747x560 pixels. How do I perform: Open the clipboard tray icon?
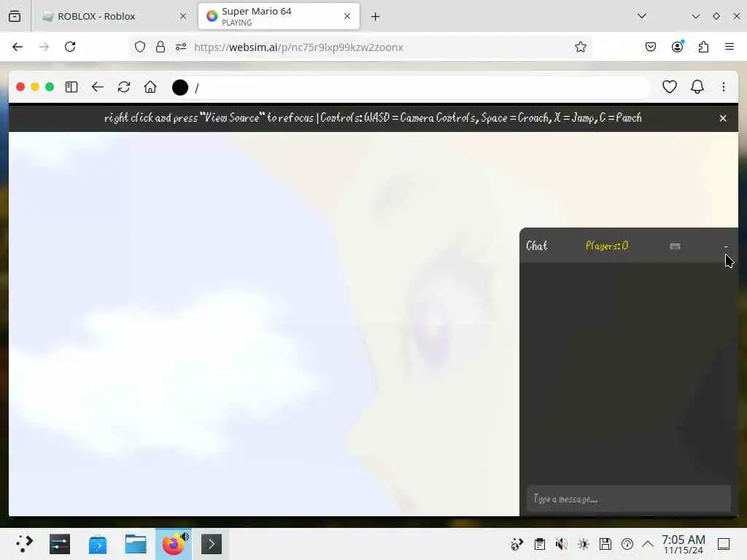[540, 544]
